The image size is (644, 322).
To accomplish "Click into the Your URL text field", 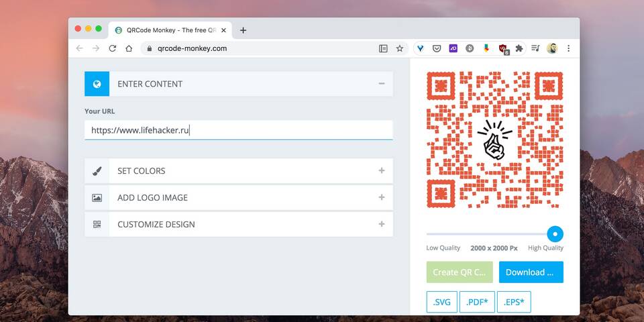I will pos(238,130).
